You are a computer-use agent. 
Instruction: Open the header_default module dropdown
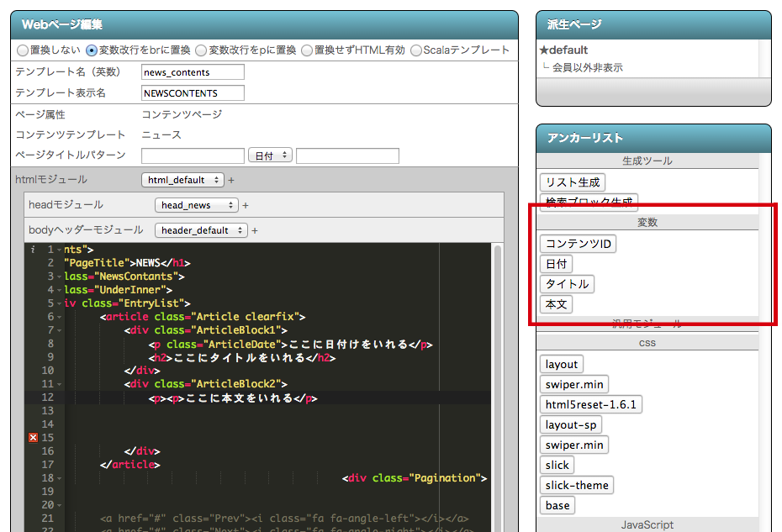coord(201,230)
